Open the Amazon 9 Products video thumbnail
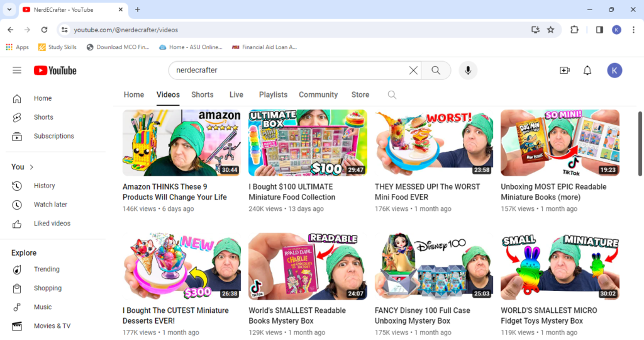This screenshot has height=340, width=644. point(182,143)
